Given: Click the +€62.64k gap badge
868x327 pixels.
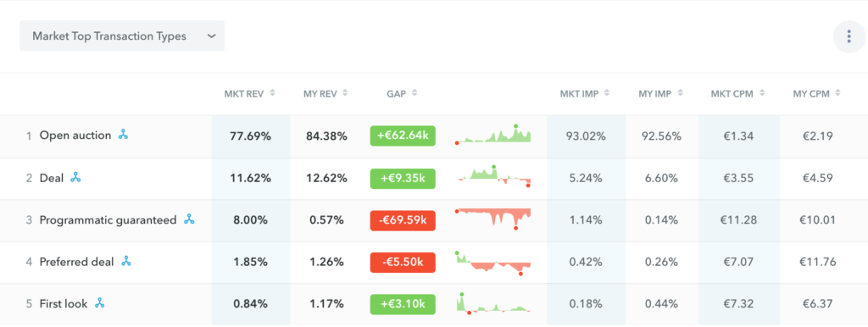Looking at the screenshot, I should click(403, 136).
